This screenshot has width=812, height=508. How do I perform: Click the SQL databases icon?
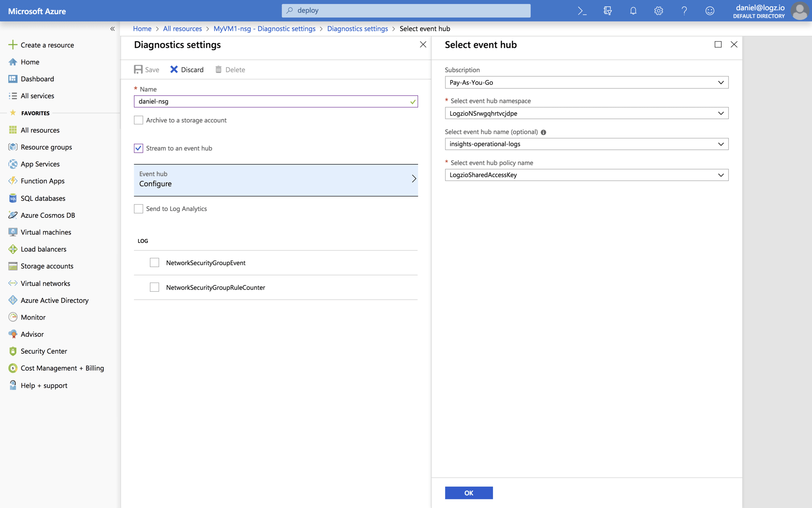(x=13, y=198)
